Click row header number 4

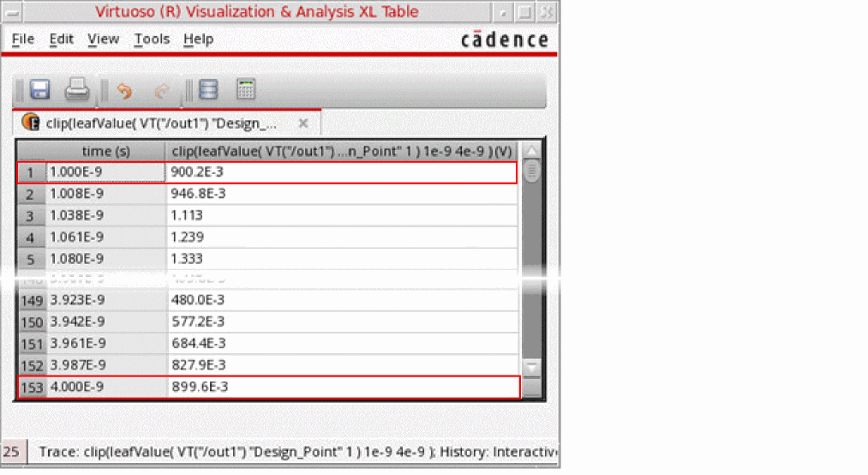tap(32, 237)
